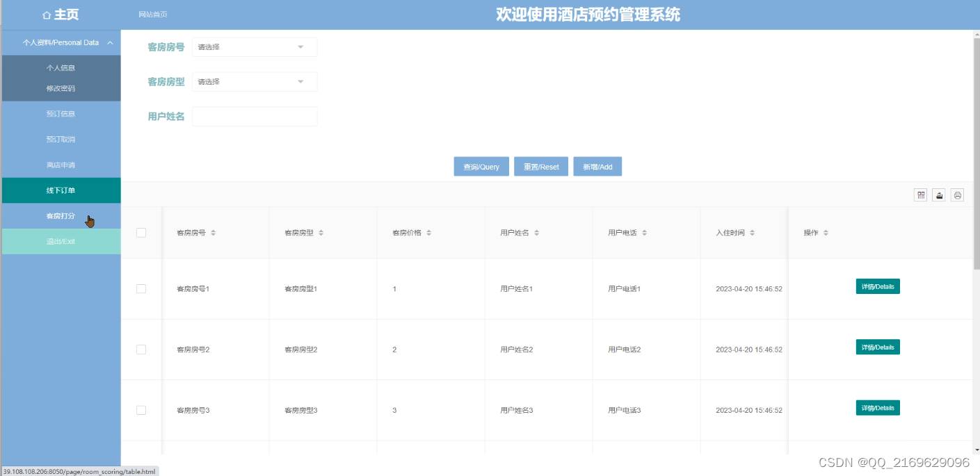Open the column filter grid icon

click(921, 195)
